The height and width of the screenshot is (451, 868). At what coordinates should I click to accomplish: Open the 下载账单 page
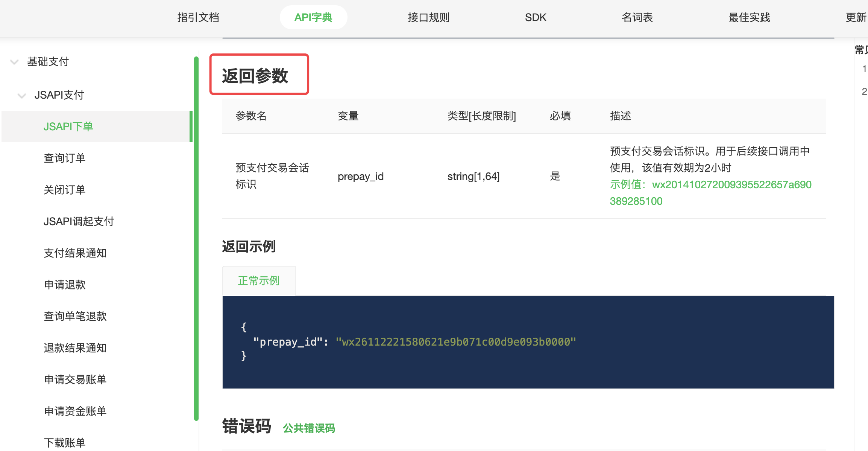point(65,443)
